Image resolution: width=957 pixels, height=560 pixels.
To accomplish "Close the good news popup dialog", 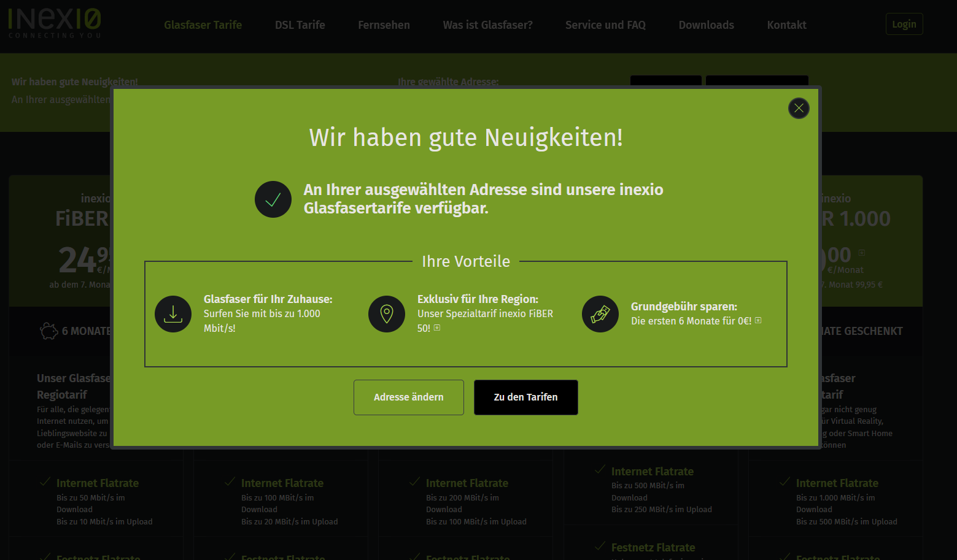I will click(x=799, y=109).
